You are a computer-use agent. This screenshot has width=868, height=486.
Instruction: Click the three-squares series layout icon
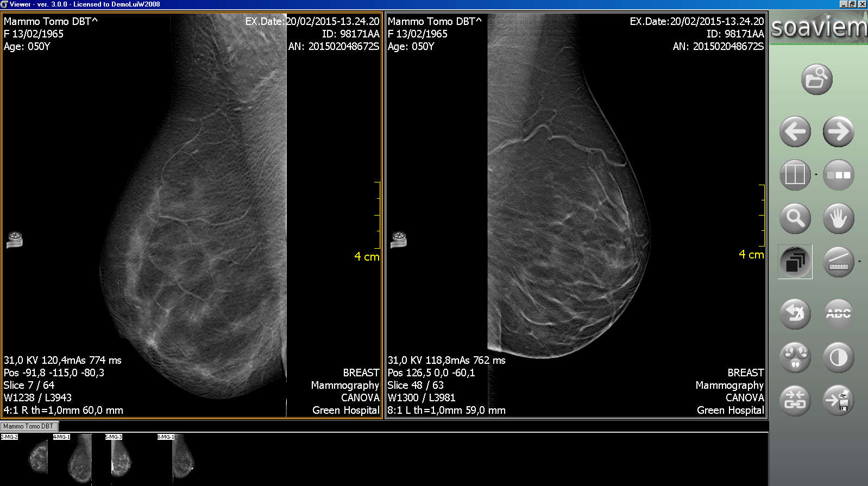tap(838, 175)
